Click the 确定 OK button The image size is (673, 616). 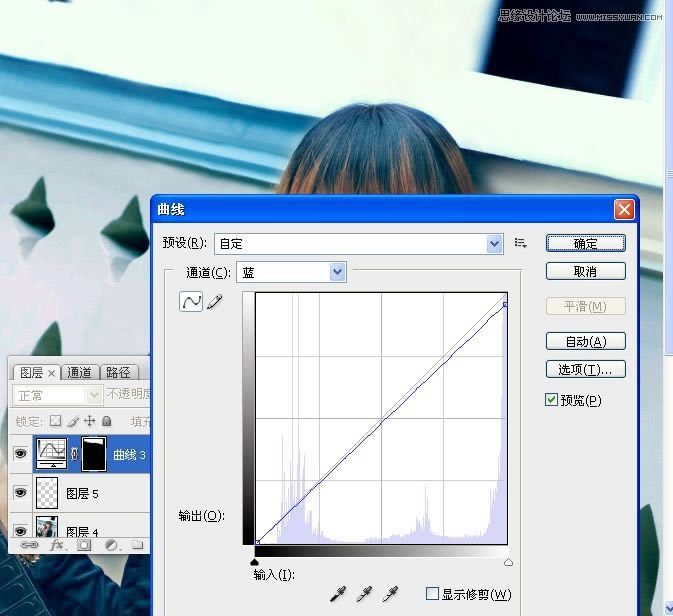[x=585, y=243]
